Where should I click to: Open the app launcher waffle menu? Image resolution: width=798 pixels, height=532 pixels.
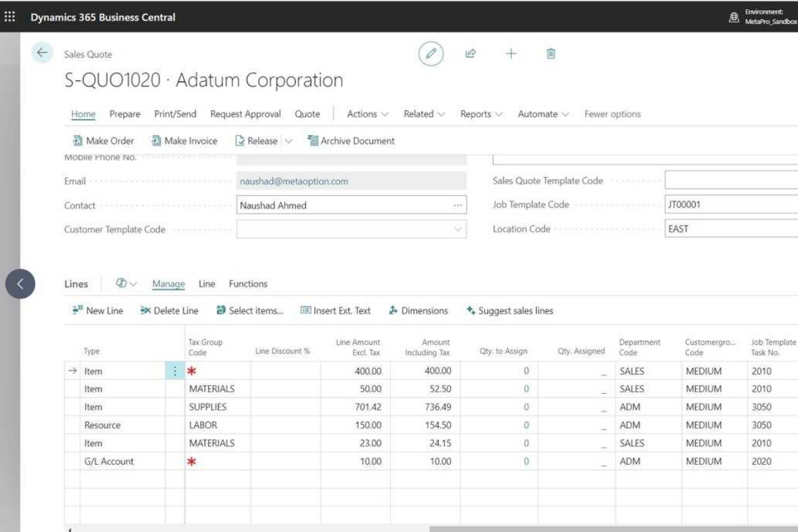10,17
